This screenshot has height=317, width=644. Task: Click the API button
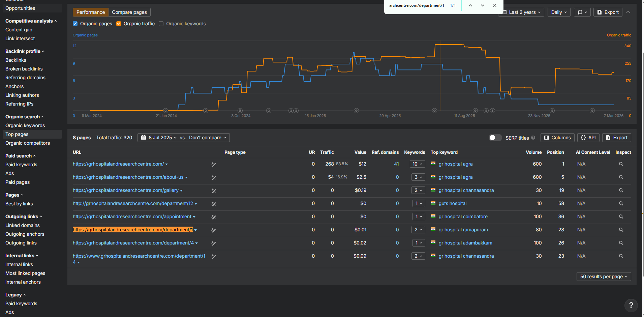coord(588,138)
